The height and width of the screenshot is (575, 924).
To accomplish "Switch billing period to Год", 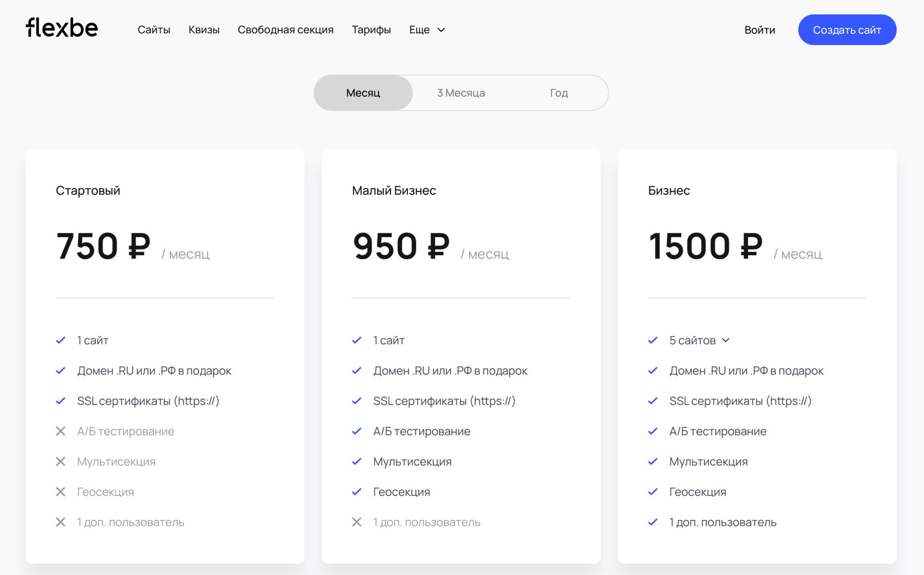I will pyautogui.click(x=559, y=93).
